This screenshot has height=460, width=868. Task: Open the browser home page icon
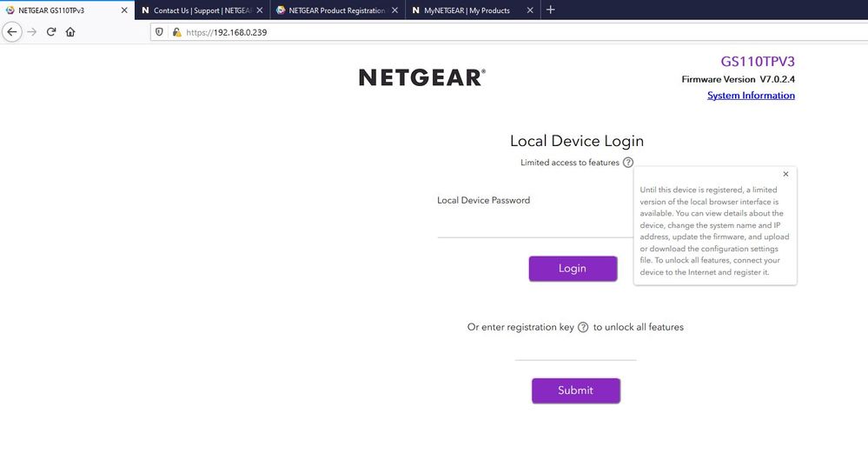pyautogui.click(x=70, y=32)
